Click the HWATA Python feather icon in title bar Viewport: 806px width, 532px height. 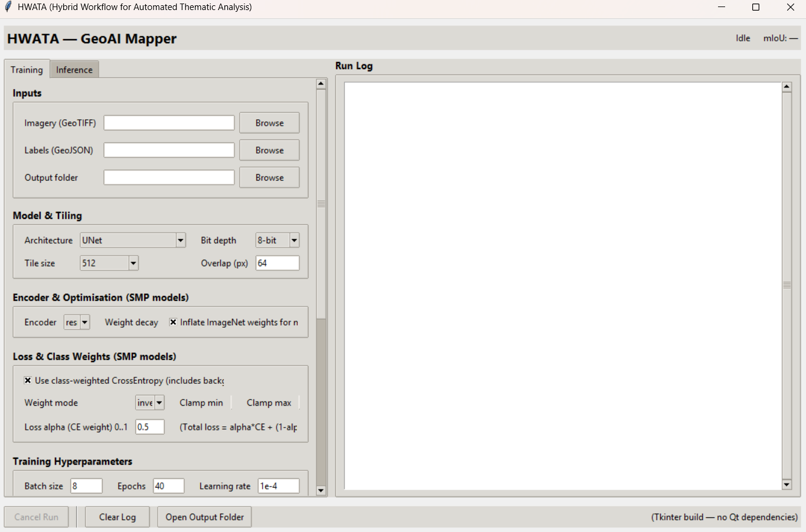[8, 6]
